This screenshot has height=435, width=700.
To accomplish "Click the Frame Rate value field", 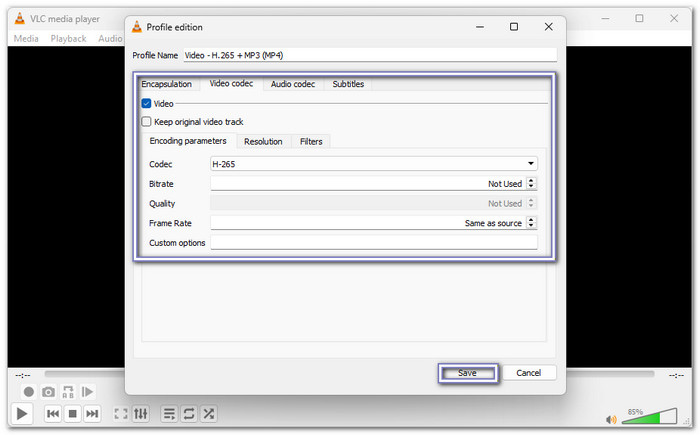I will point(368,222).
